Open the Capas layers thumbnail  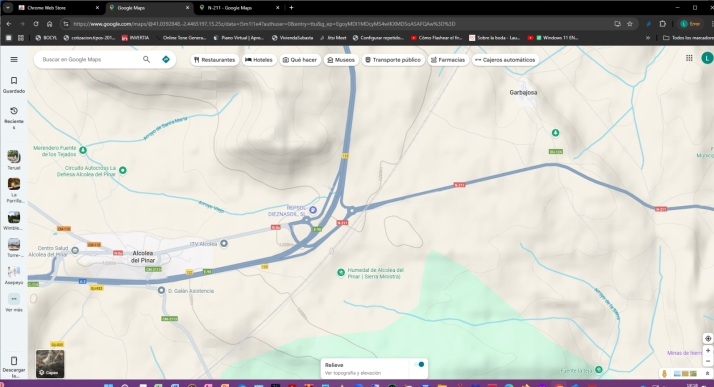tap(50, 363)
